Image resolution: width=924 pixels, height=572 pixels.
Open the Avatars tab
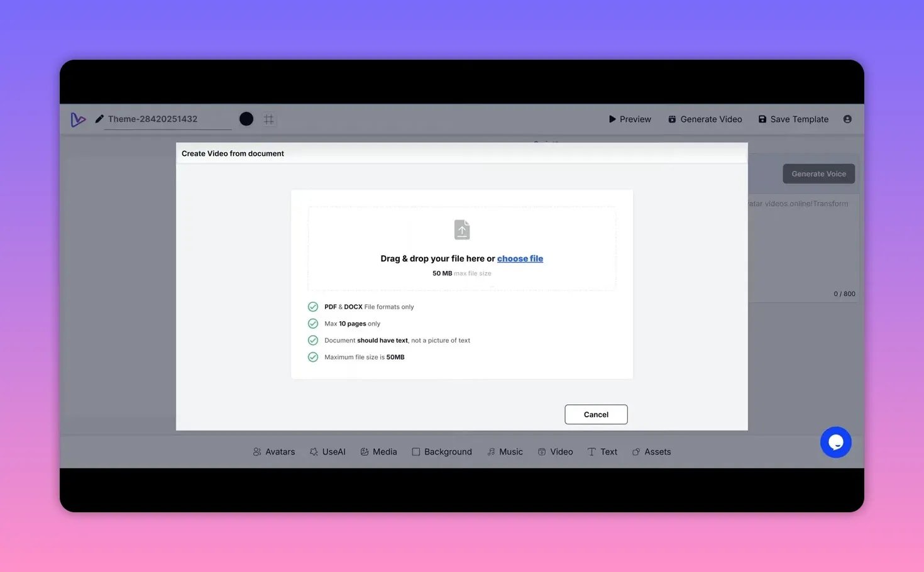[274, 452]
